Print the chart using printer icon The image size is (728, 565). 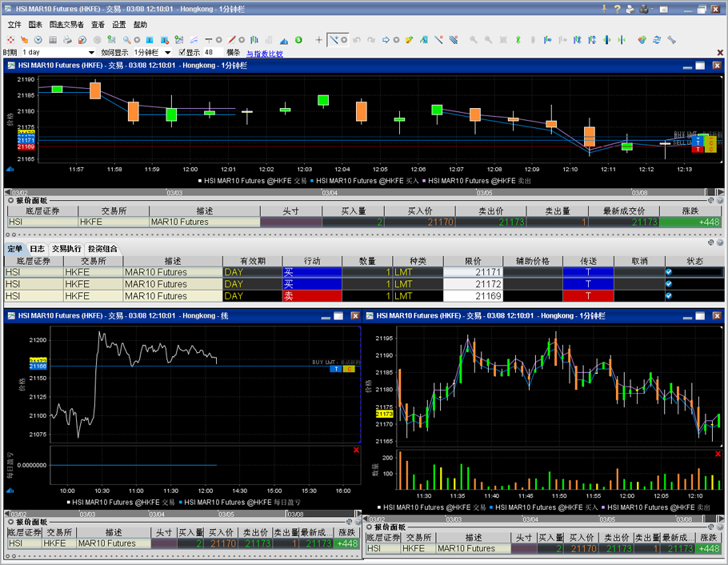tap(68, 40)
